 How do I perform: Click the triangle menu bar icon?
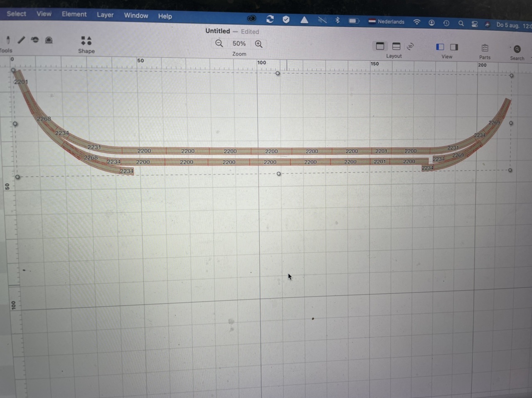click(304, 20)
